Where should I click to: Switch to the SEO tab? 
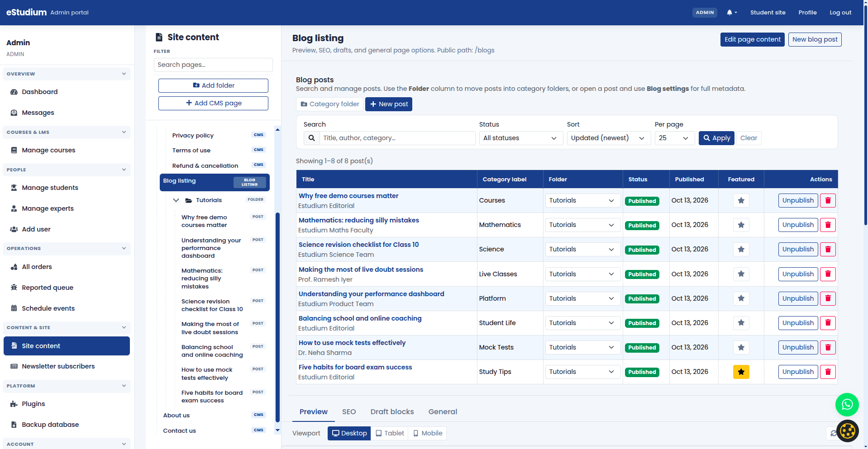pyautogui.click(x=349, y=411)
